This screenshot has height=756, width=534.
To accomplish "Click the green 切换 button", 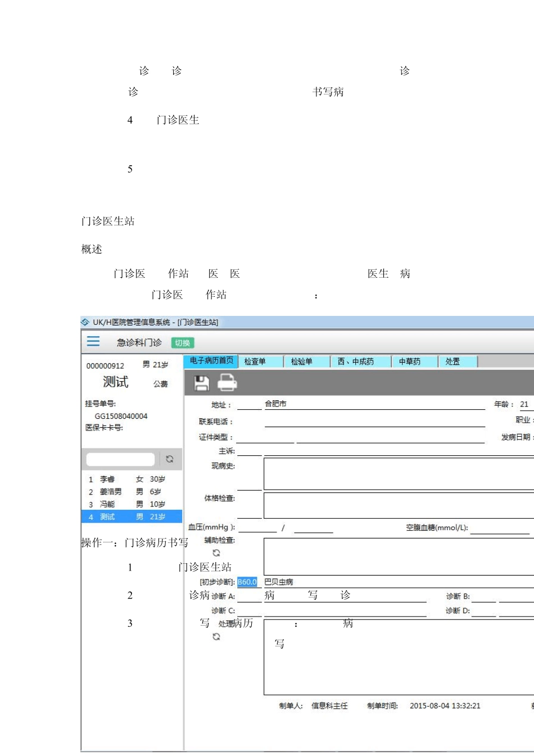I will pyautogui.click(x=182, y=343).
